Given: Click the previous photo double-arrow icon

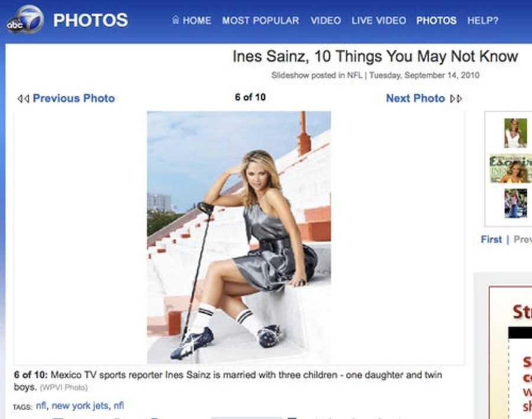Looking at the screenshot, I should point(23,99).
